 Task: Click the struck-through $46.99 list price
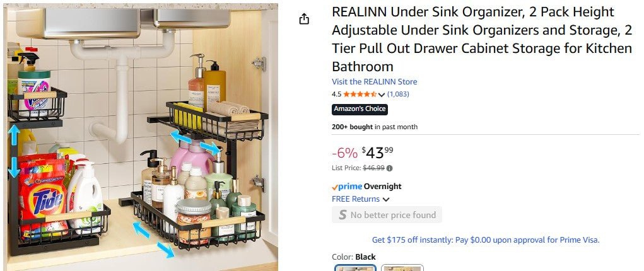tap(373, 168)
